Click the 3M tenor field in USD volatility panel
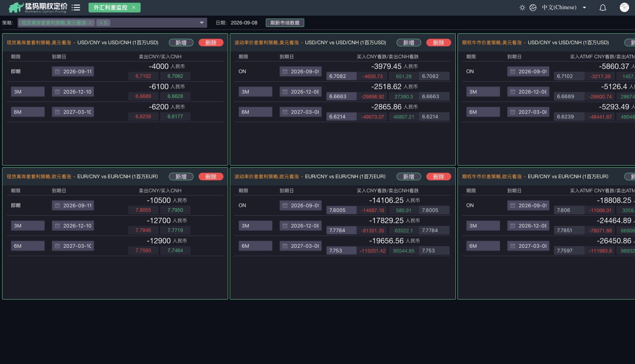The height and width of the screenshot is (364, 635). (x=256, y=92)
